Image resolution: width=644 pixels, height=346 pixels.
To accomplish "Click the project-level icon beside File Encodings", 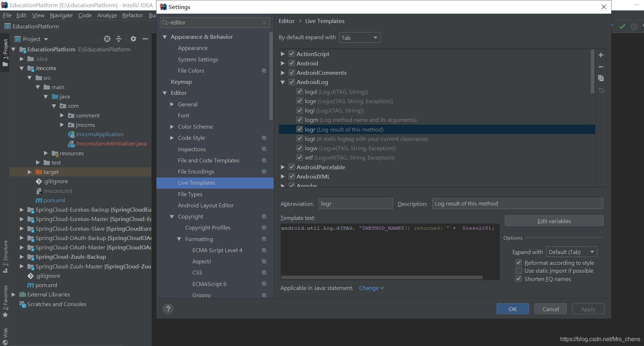I will coord(264,172).
